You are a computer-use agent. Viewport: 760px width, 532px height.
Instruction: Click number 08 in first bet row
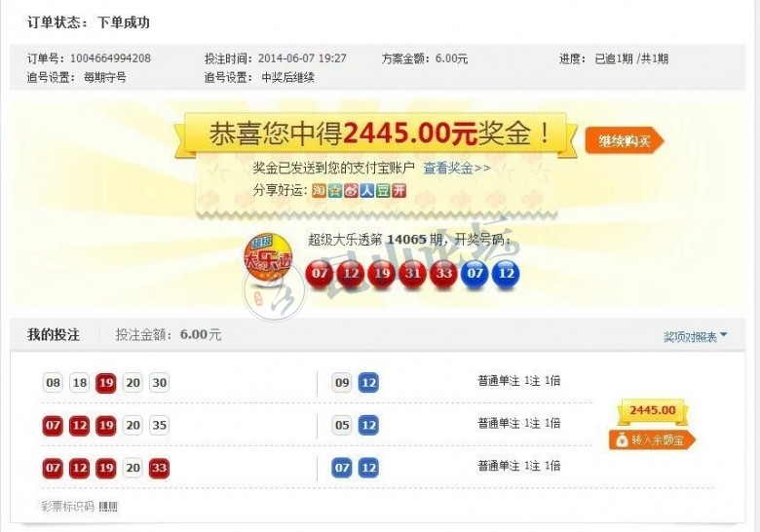(53, 383)
